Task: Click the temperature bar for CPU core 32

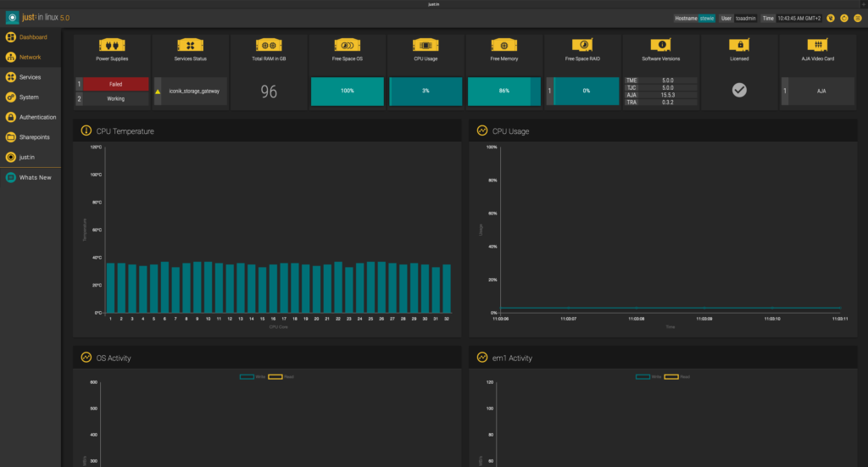Action: tap(447, 289)
